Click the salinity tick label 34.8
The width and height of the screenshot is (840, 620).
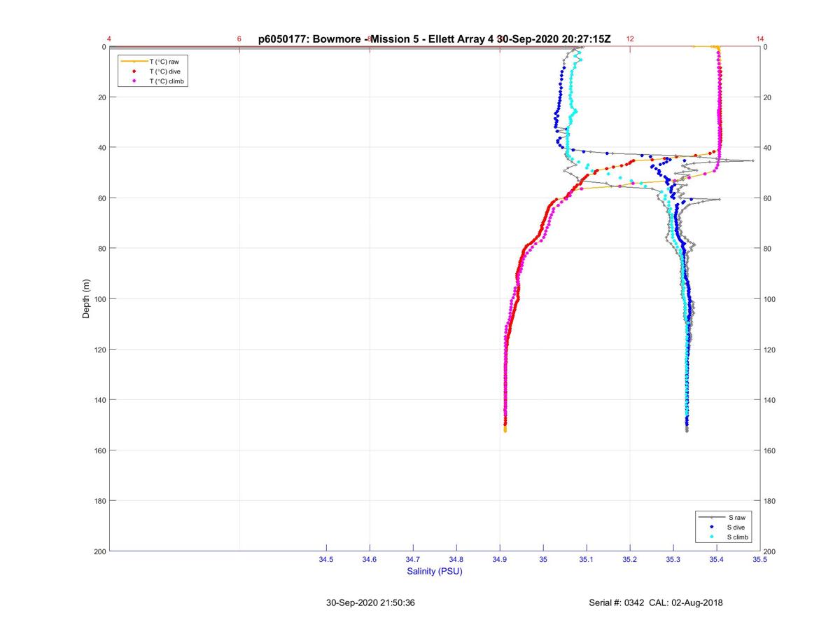click(456, 559)
